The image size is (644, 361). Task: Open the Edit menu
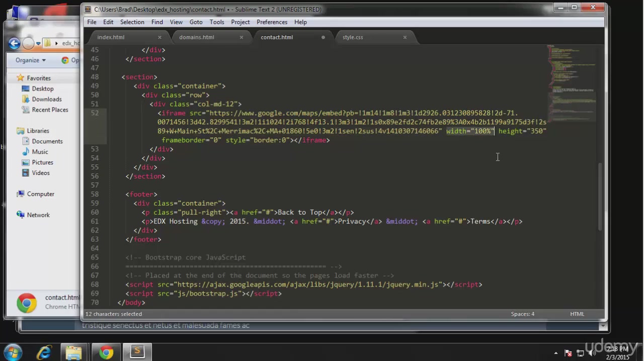click(108, 22)
